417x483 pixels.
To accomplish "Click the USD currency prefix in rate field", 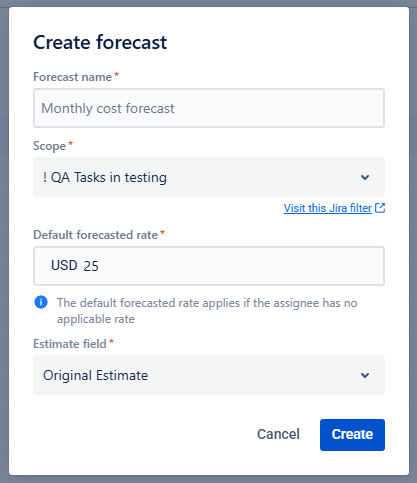I will click(64, 266).
